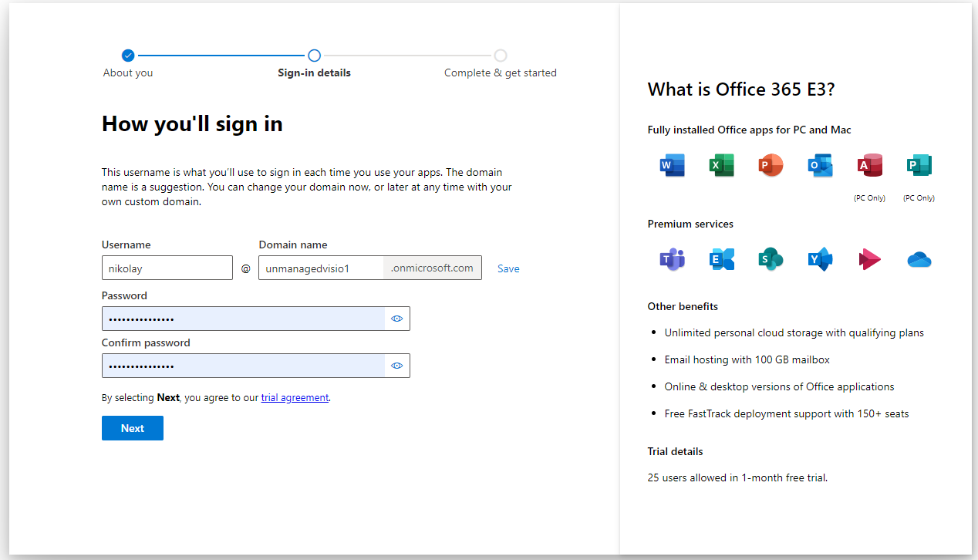This screenshot has height=560, width=978.
Task: Click the Yammer service icon
Action: [x=821, y=259]
